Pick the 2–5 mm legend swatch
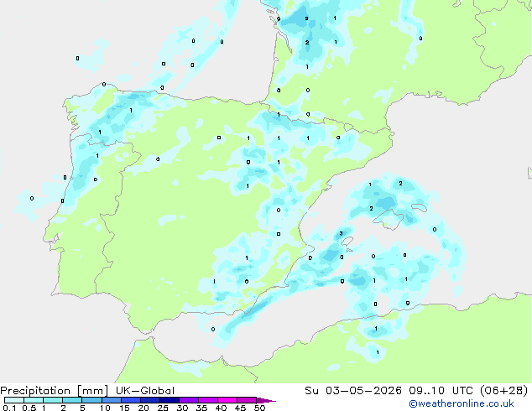 click(x=72, y=400)
